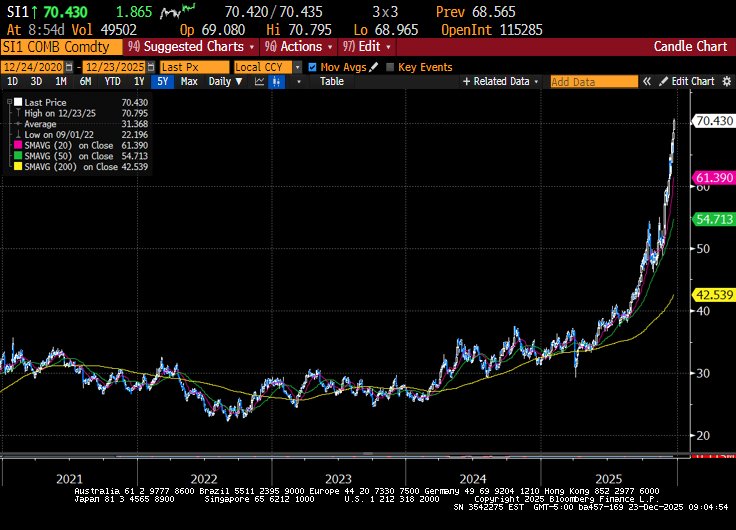This screenshot has width=736, height=530.
Task: Open the Suggested Charts dropdown
Action: tap(192, 46)
